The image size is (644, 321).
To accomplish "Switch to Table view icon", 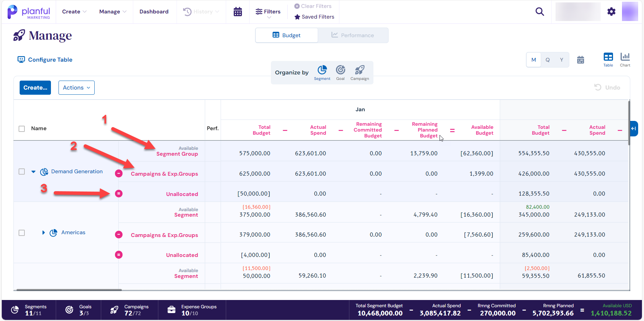I will pyautogui.click(x=608, y=57).
